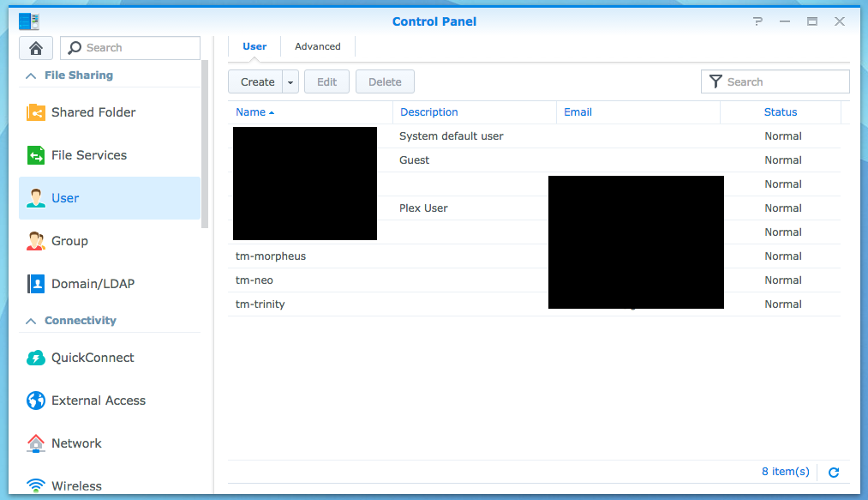Click the refresh icon in the footer
This screenshot has width=868, height=500.
[x=834, y=472]
